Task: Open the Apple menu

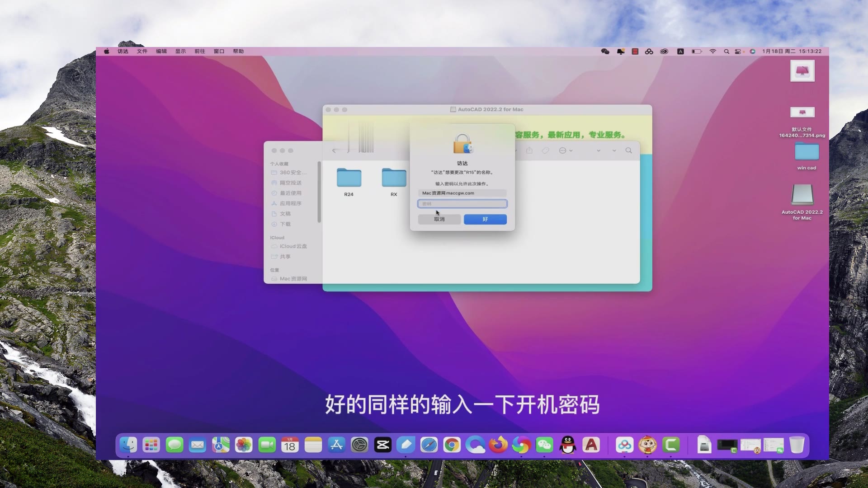Action: pyautogui.click(x=107, y=52)
